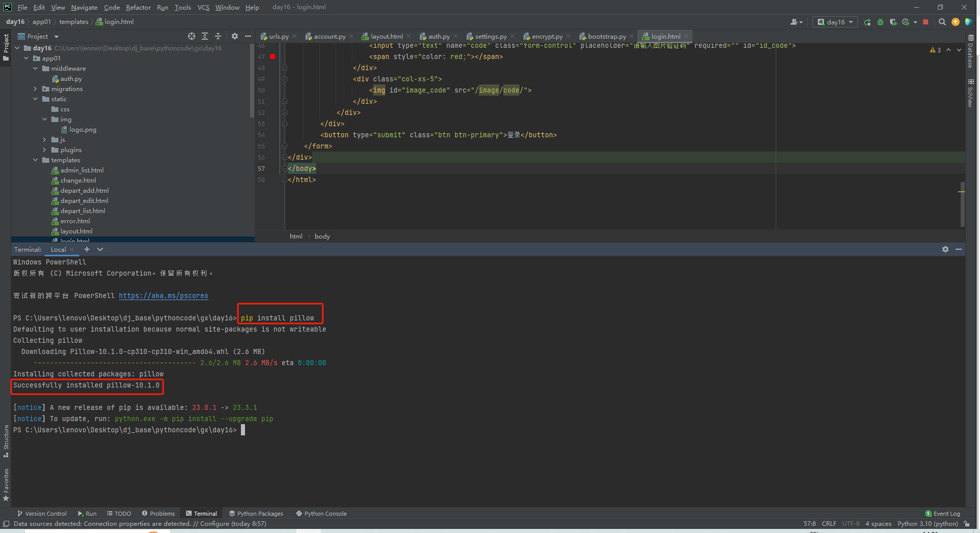Open the pscore6 PowerShell link
This screenshot has width=980, height=533.
[x=163, y=295]
